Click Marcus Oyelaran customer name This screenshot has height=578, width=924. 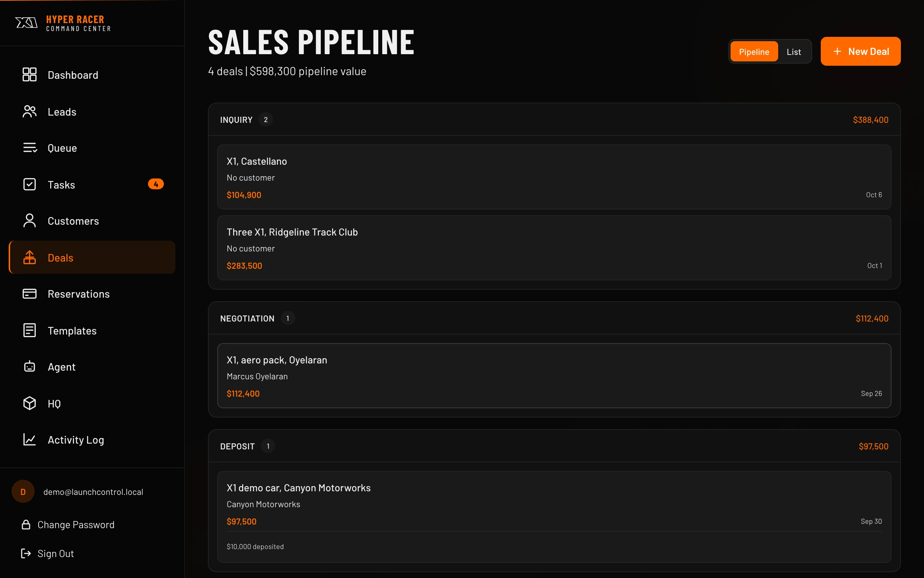coord(257,376)
